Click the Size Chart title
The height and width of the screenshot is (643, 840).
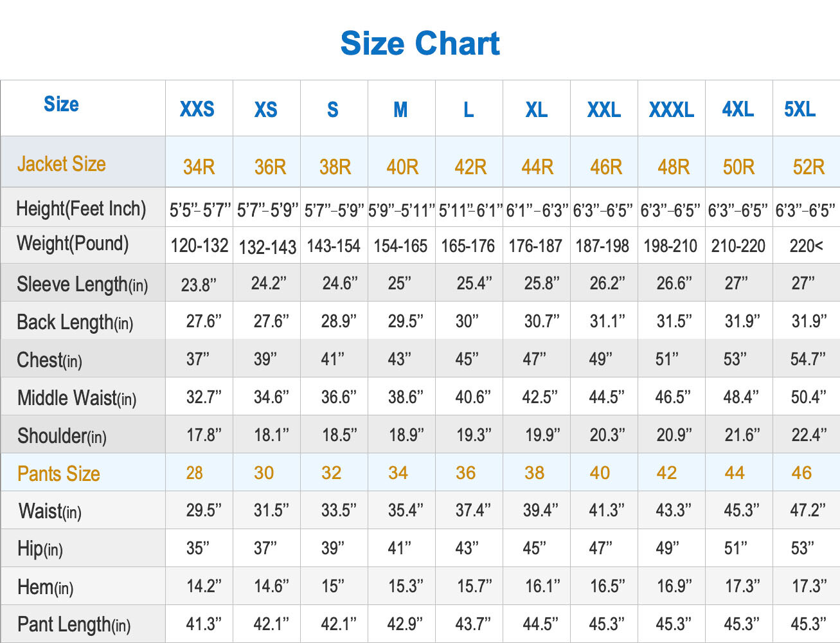click(420, 44)
